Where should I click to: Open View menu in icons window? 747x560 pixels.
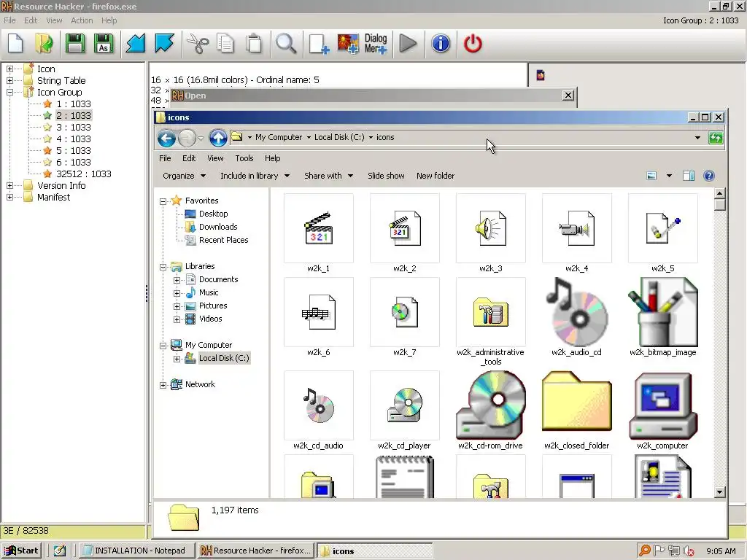click(x=215, y=158)
